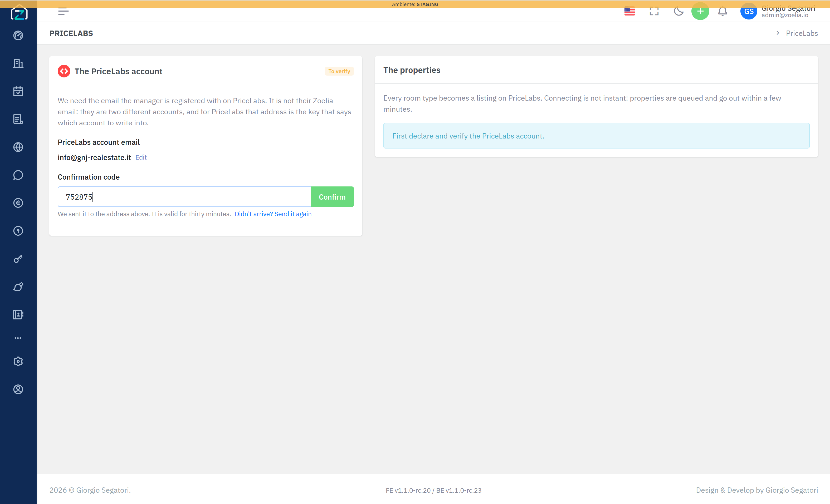830x504 pixels.
Task: Click the green Confirm button
Action: (332, 197)
